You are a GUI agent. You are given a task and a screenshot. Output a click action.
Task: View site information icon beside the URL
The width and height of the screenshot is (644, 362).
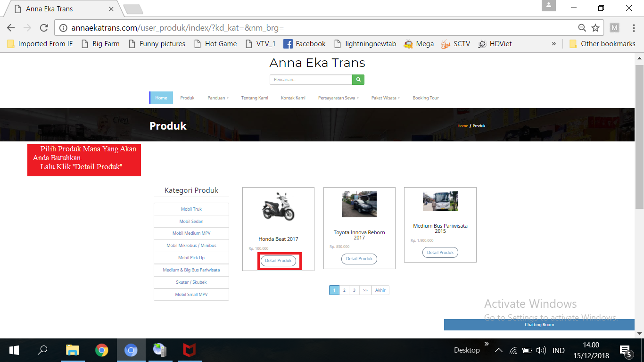pyautogui.click(x=64, y=28)
